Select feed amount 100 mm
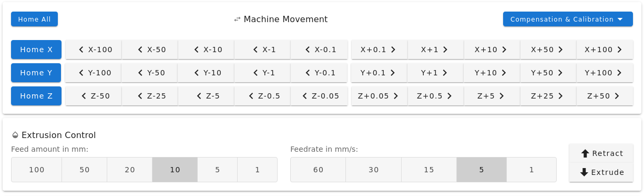This screenshot has height=196, width=644. click(x=37, y=170)
